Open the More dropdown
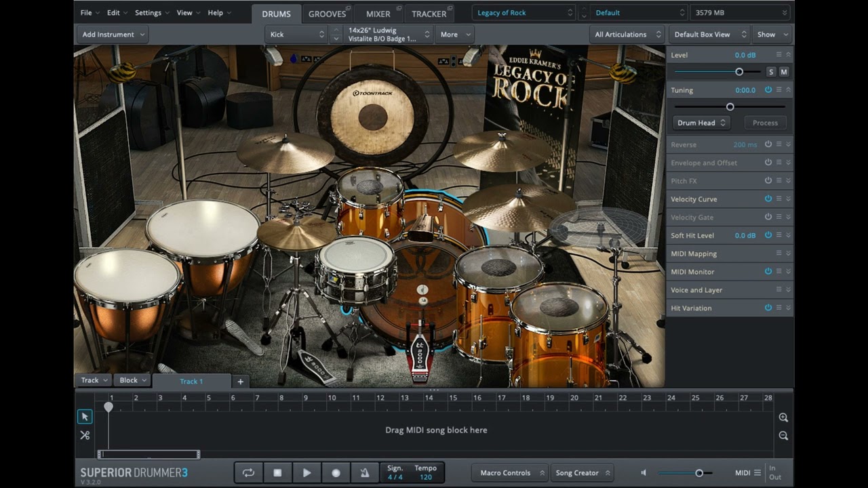868x488 pixels. pyautogui.click(x=454, y=35)
